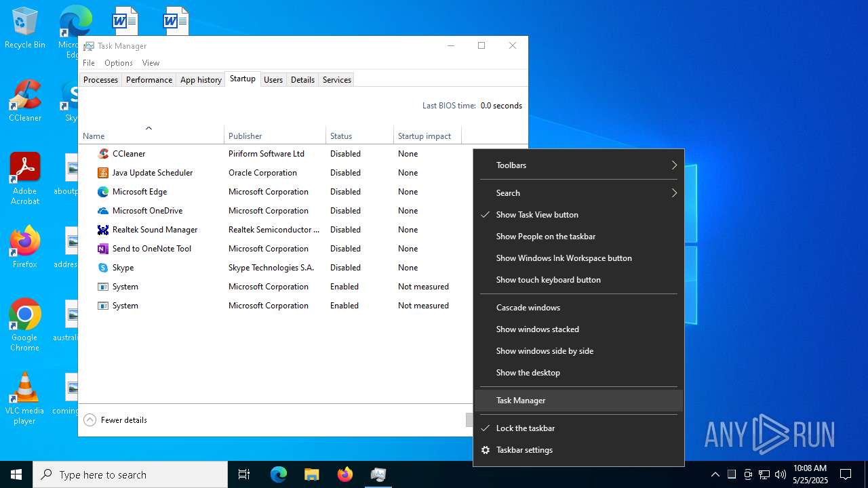Image resolution: width=868 pixels, height=488 pixels.
Task: Toggle Show Task View button option
Action: [578, 215]
